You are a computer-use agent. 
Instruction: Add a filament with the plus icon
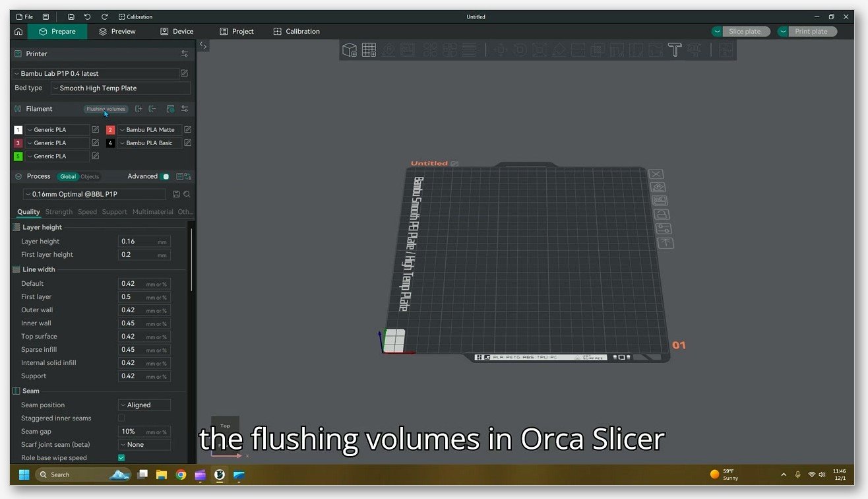(x=139, y=109)
